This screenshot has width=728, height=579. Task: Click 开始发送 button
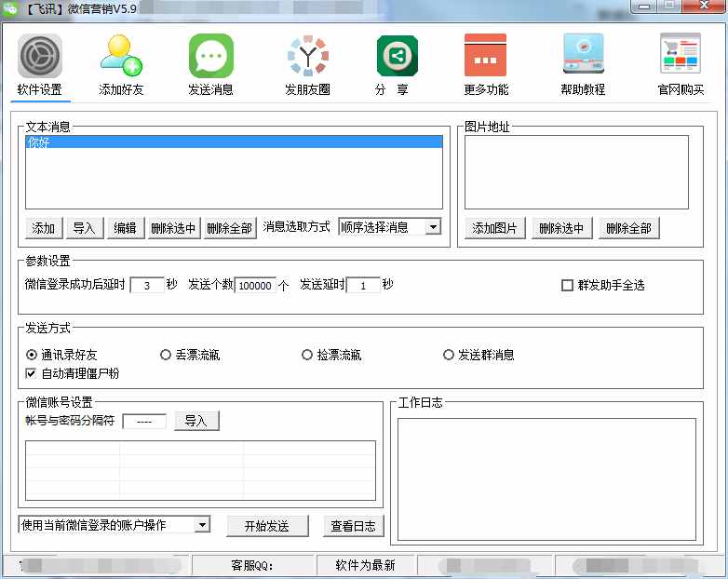click(267, 526)
